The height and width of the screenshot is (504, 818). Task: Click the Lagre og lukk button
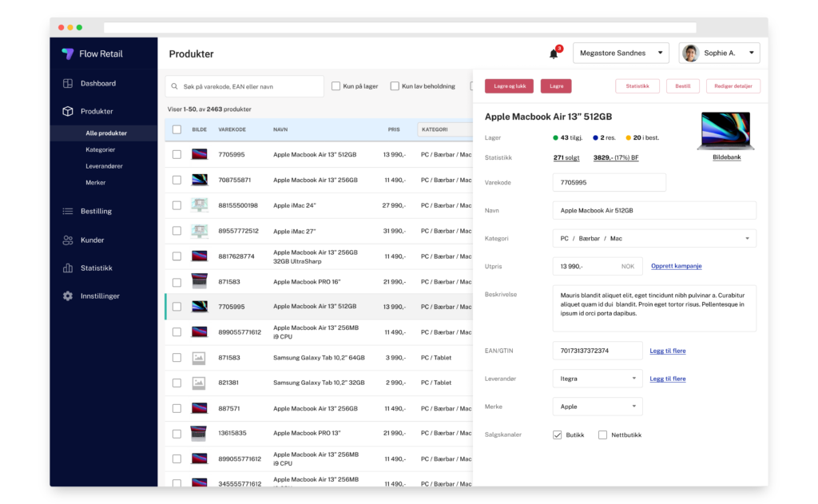click(509, 86)
